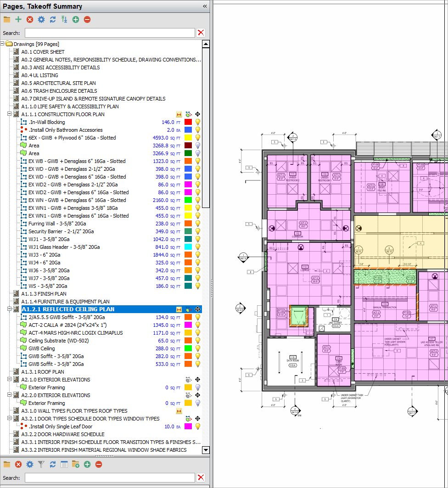Viewport: 448px width, 488px height.
Task: Collapse the Drawings root folder
Action: coord(3,44)
